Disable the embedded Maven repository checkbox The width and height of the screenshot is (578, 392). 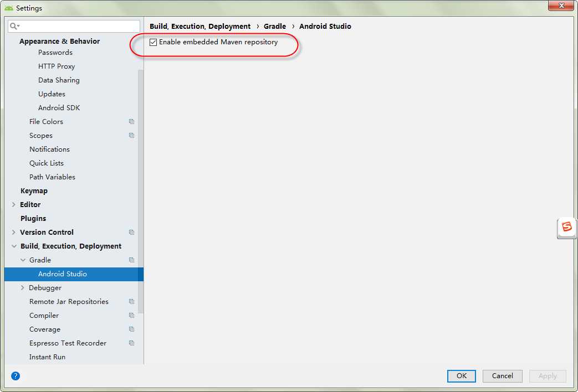click(154, 42)
